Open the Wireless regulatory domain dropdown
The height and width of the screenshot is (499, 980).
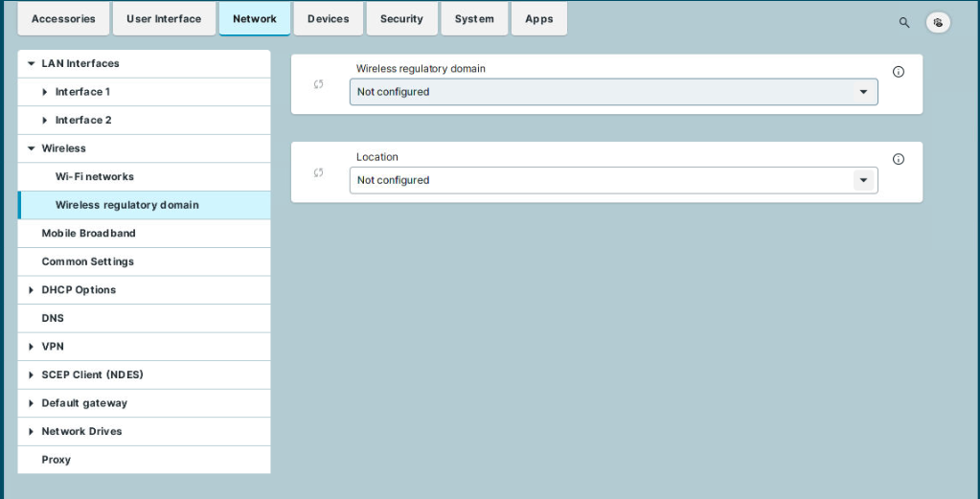click(x=613, y=92)
